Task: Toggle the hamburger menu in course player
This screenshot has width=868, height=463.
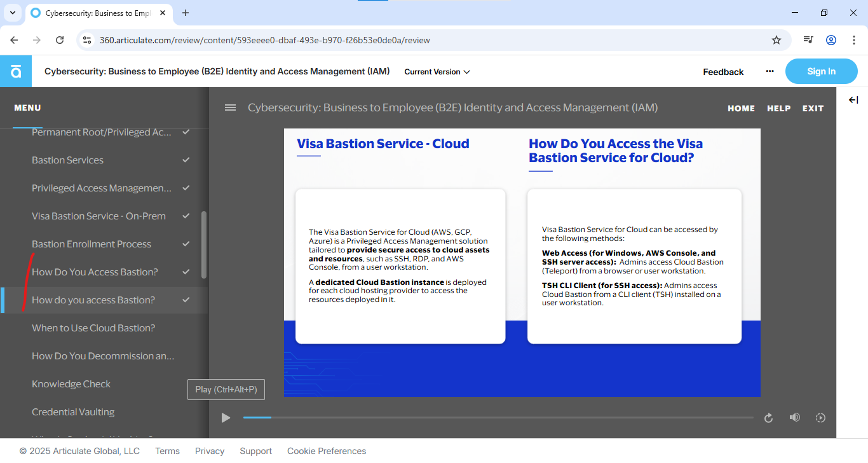Action: [x=230, y=107]
